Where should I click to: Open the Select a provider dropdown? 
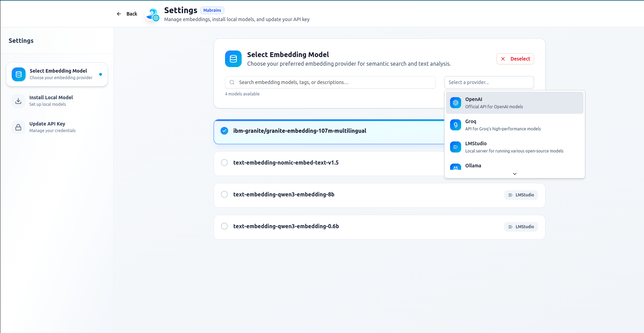tap(489, 82)
